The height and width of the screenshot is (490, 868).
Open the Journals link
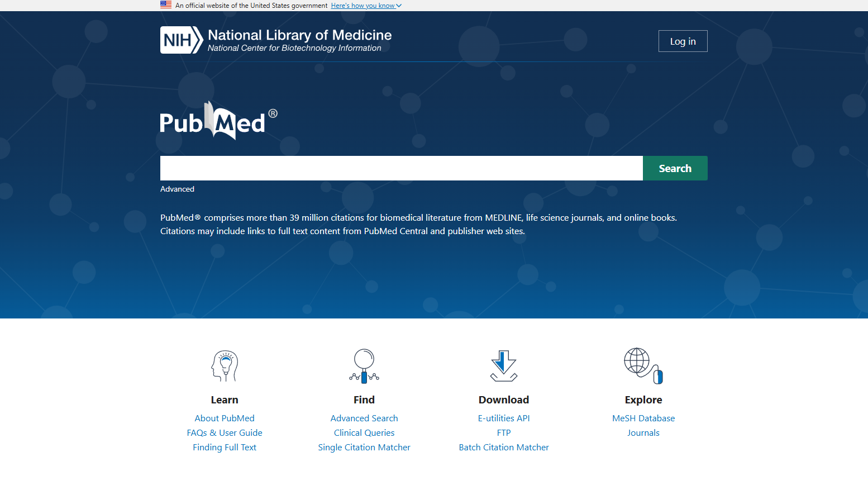(643, 432)
